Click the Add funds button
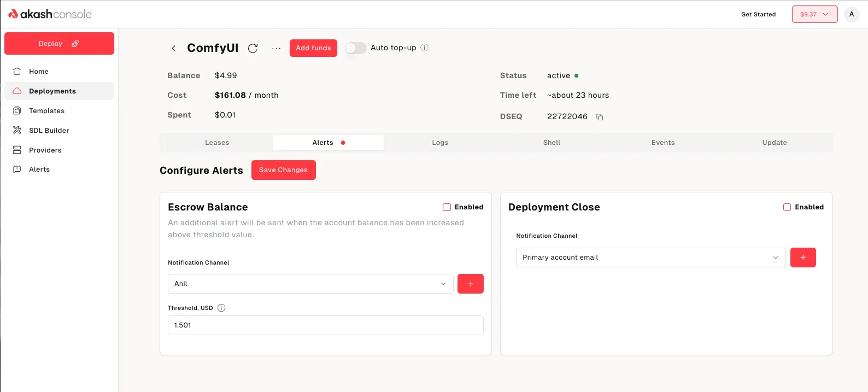This screenshot has width=868, height=392. (x=313, y=48)
